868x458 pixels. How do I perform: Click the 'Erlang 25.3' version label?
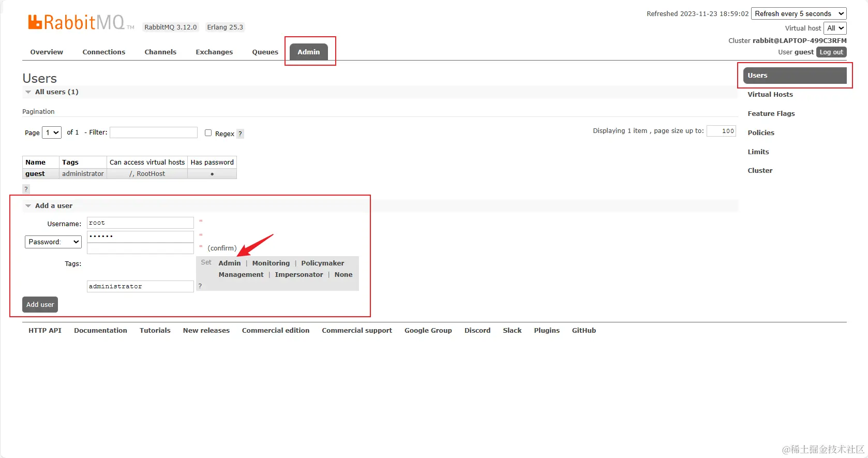(x=225, y=27)
